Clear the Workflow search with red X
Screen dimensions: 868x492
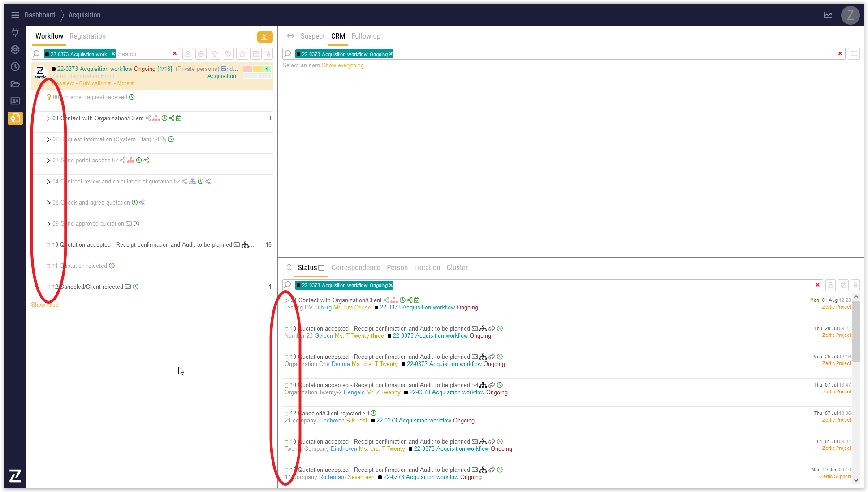point(175,54)
